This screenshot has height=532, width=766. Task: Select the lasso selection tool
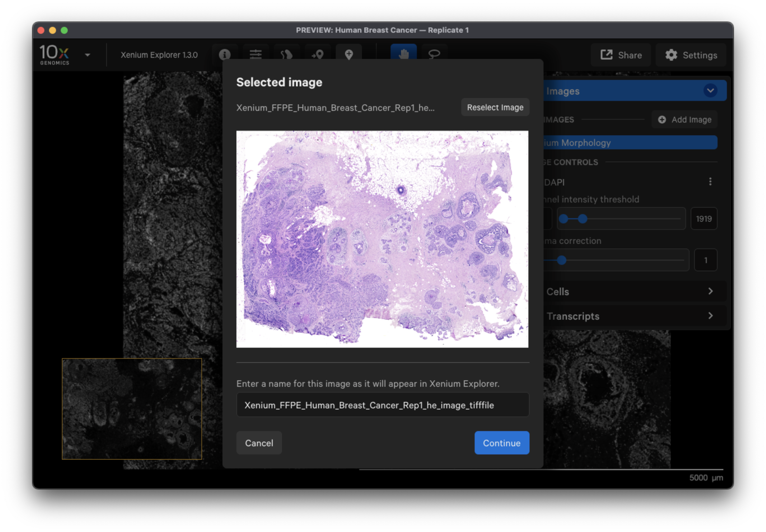point(434,53)
